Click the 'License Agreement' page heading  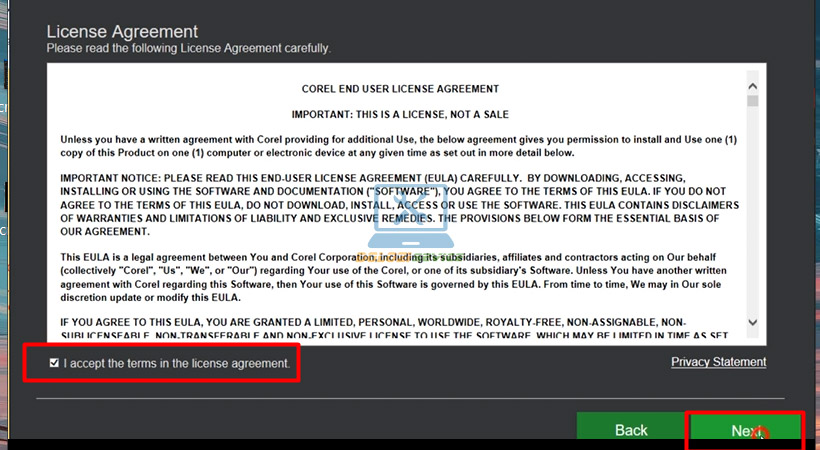(x=122, y=32)
